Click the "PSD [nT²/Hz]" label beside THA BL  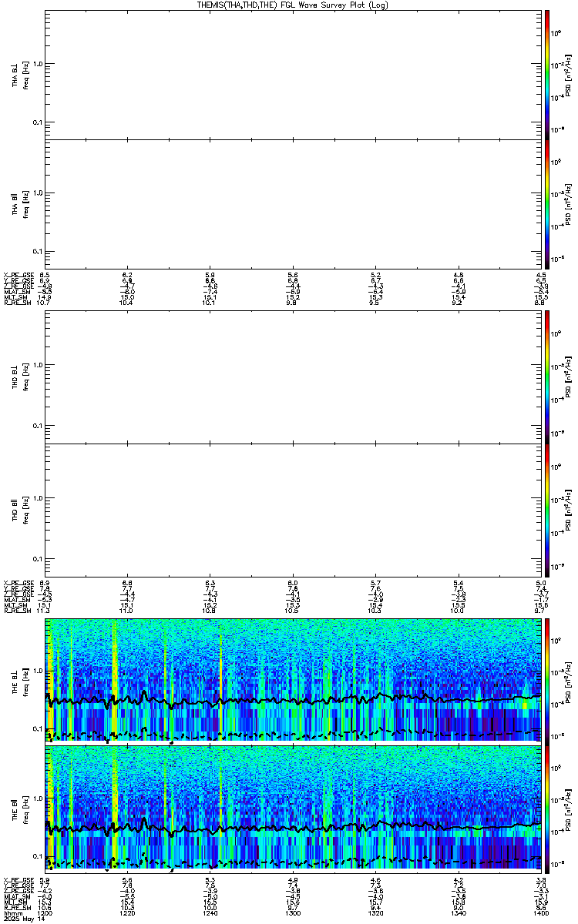pos(568,75)
